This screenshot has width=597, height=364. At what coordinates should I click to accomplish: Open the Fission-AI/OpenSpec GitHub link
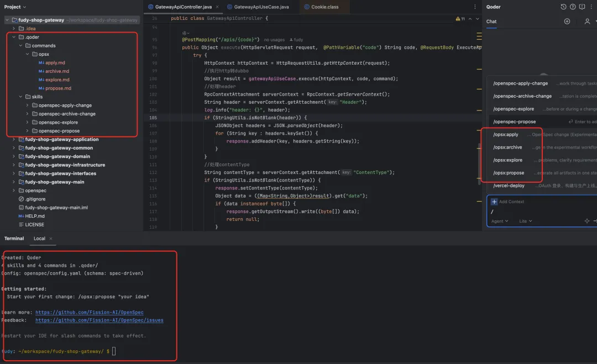(x=90, y=313)
